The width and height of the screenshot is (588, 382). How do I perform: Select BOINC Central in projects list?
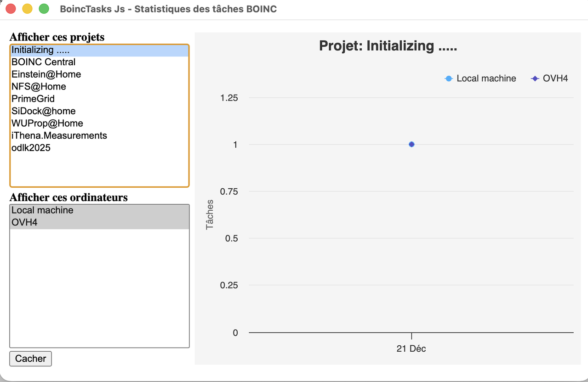(99, 62)
